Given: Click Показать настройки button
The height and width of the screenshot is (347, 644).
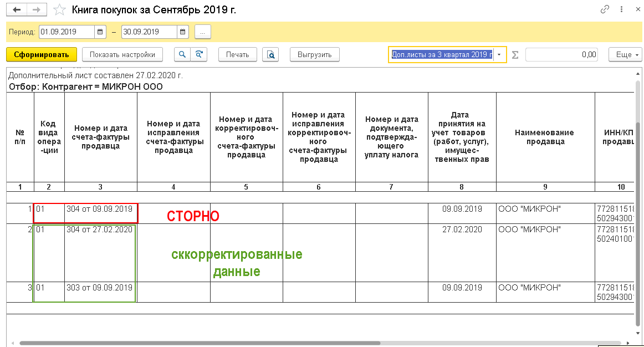Looking at the screenshot, I should (122, 54).
